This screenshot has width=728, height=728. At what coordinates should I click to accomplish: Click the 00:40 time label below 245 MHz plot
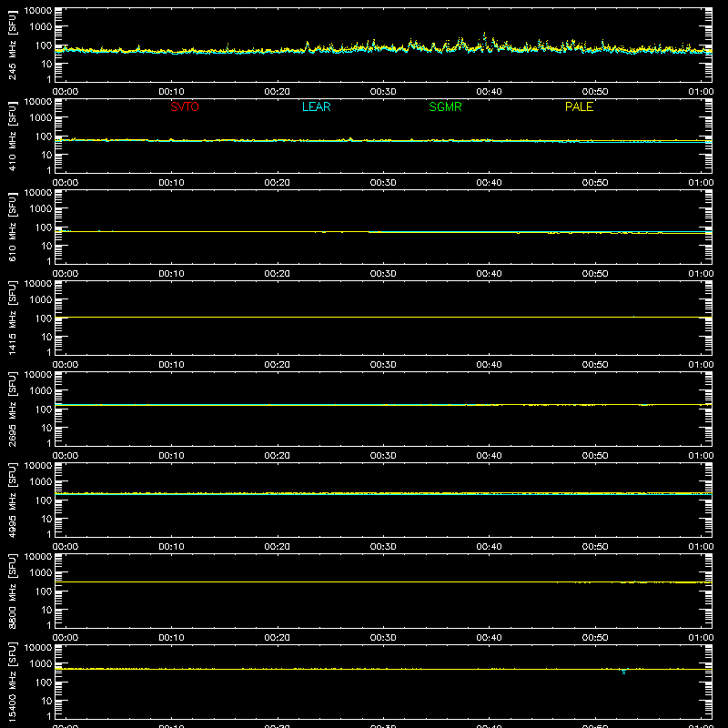(x=489, y=92)
